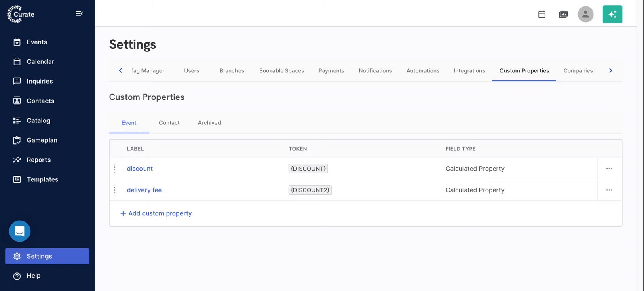
Task: Open Reports in the sidebar
Action: 38,160
